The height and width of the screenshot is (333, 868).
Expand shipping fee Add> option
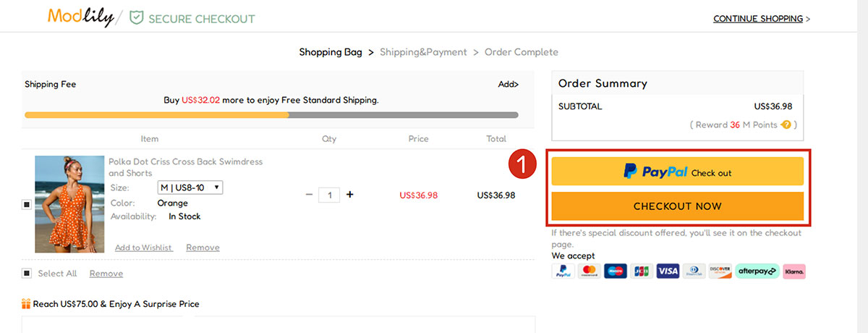(509, 85)
